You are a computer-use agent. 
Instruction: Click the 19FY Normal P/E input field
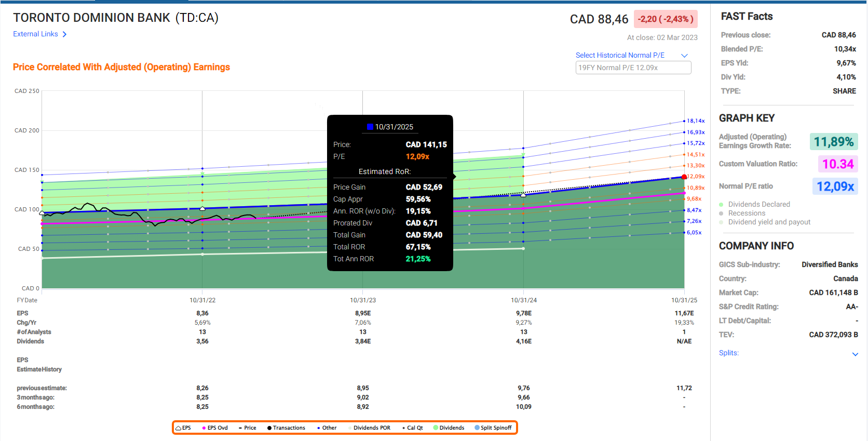[633, 68]
